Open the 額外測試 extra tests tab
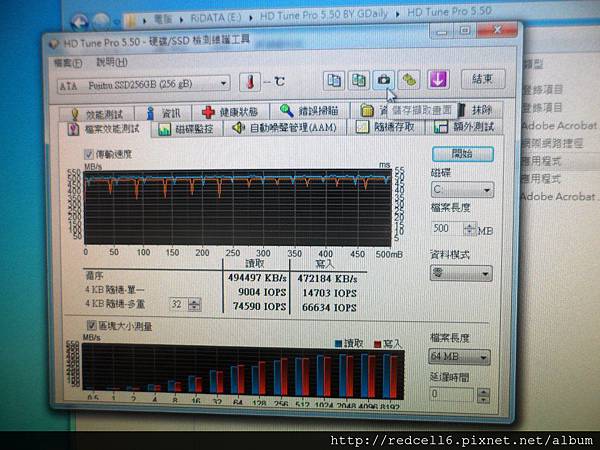 click(465, 126)
